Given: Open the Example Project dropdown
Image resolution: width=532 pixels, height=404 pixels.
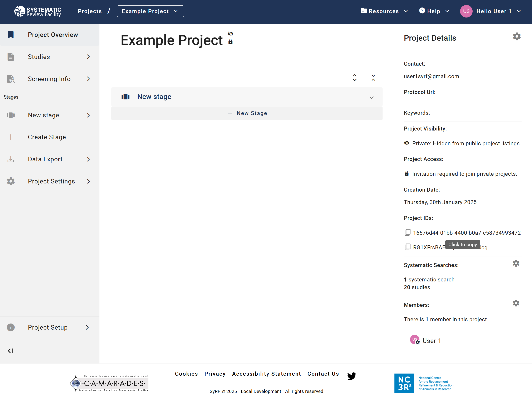Looking at the screenshot, I should click(150, 11).
